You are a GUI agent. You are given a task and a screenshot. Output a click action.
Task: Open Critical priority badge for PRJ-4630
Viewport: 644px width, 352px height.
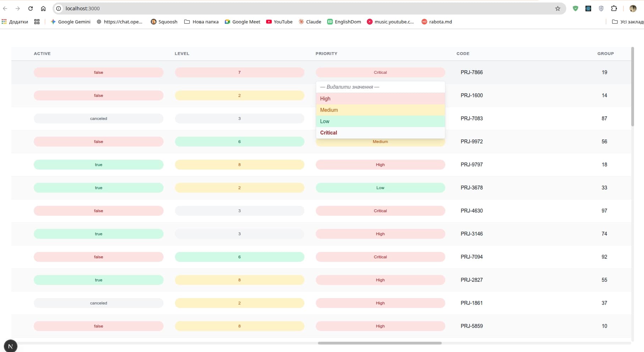[380, 211]
